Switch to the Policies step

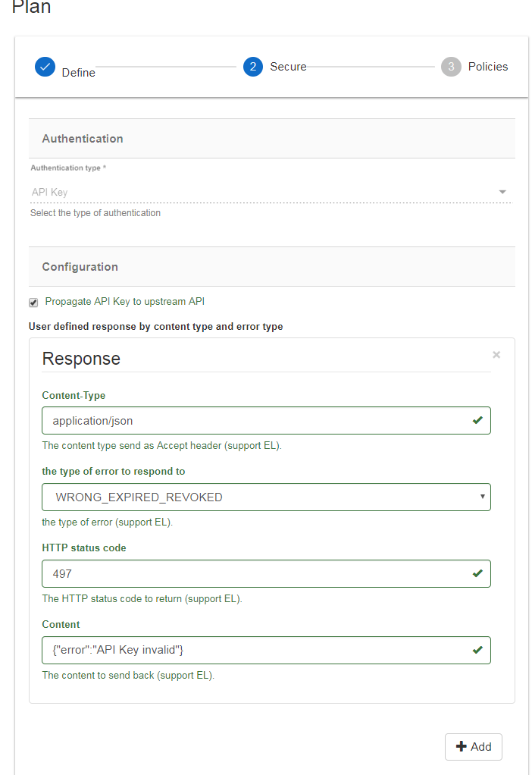pos(486,67)
